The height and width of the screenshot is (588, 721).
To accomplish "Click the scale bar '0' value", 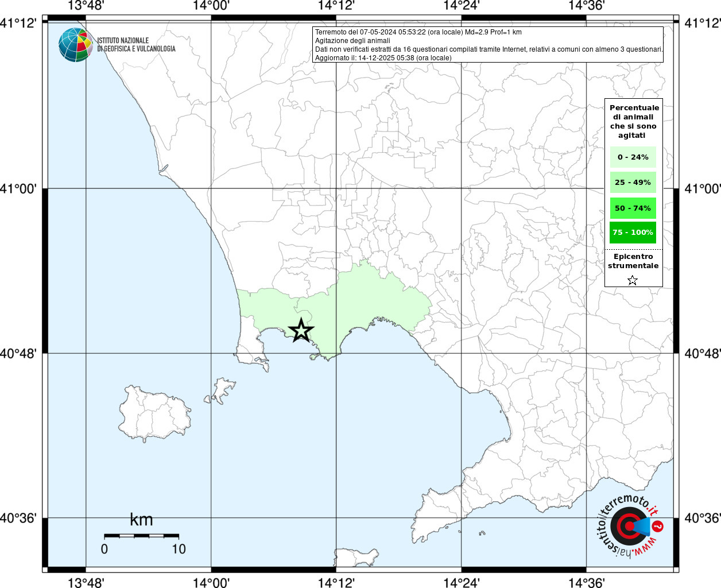I will click(x=104, y=549).
